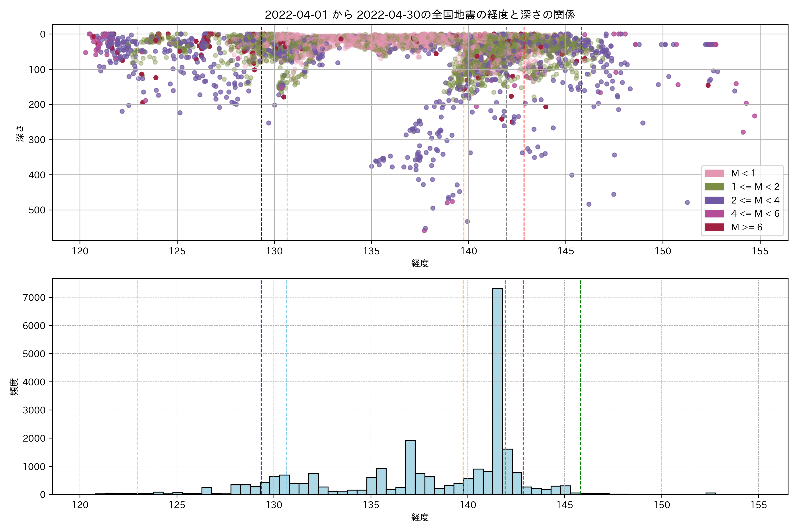Click the histogram bar peaking near 1900 at longitude 137
Screen dimensions: 798x532
point(410,467)
